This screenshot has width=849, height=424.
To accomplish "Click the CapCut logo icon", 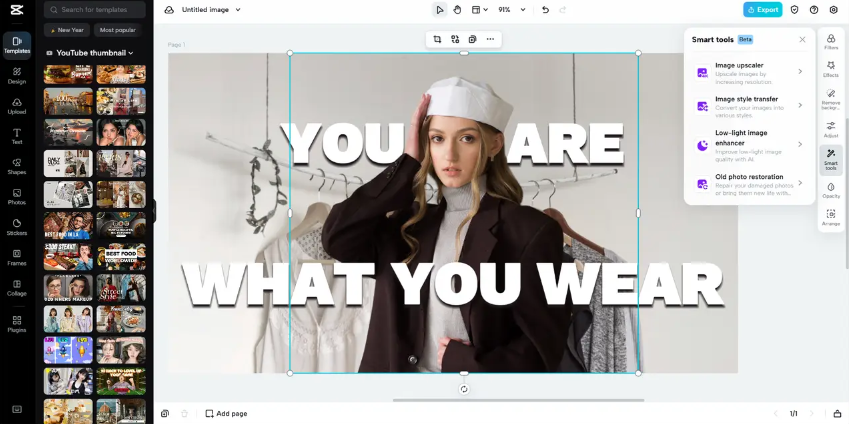I will point(17,10).
